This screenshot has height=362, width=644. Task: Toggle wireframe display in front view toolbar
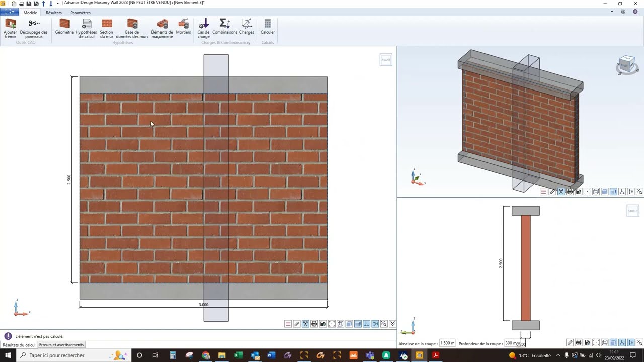pos(341,324)
